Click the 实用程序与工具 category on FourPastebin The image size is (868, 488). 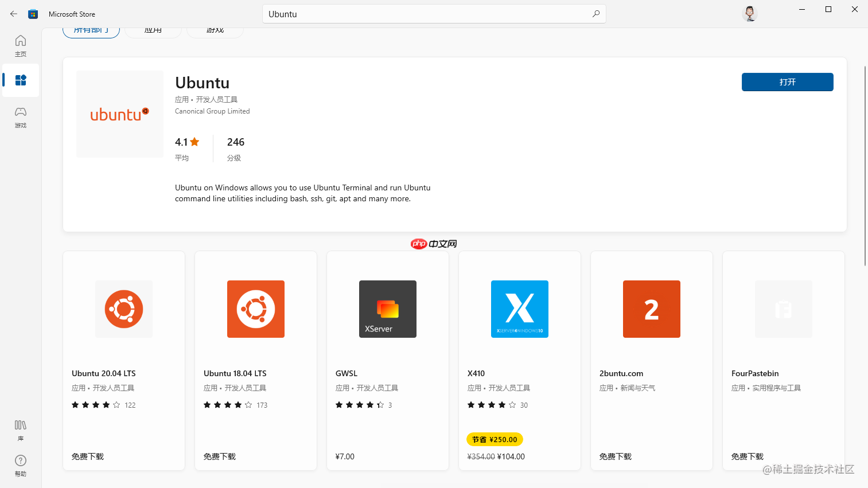click(776, 388)
